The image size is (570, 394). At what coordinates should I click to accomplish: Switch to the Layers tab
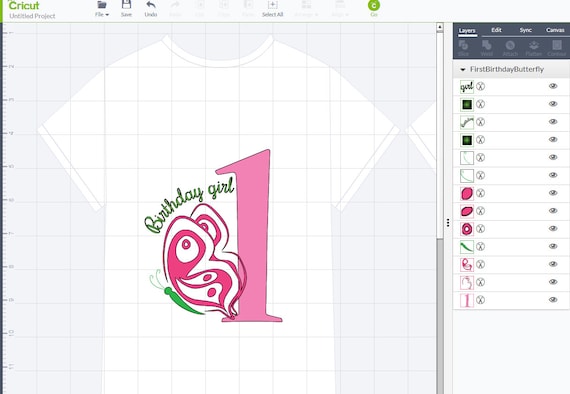click(467, 31)
